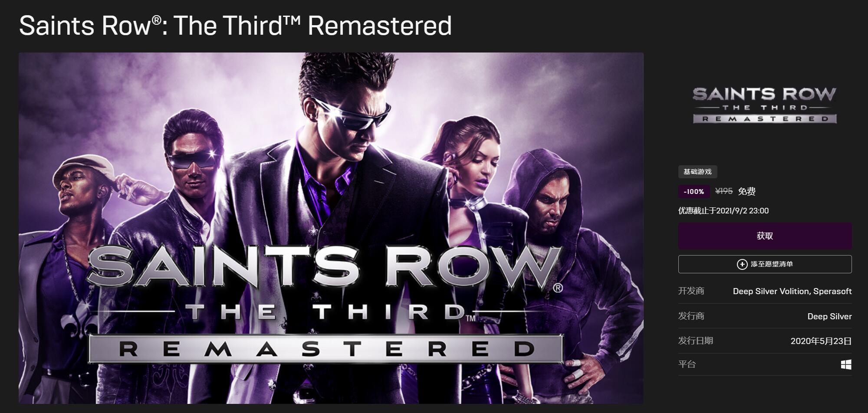
Task: Click the 发行商 publisher row label
Action: point(691,316)
